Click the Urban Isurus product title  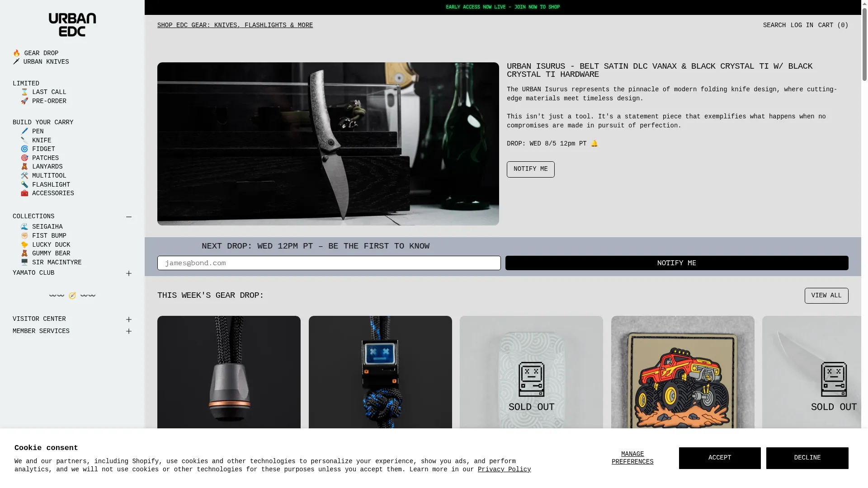click(659, 70)
